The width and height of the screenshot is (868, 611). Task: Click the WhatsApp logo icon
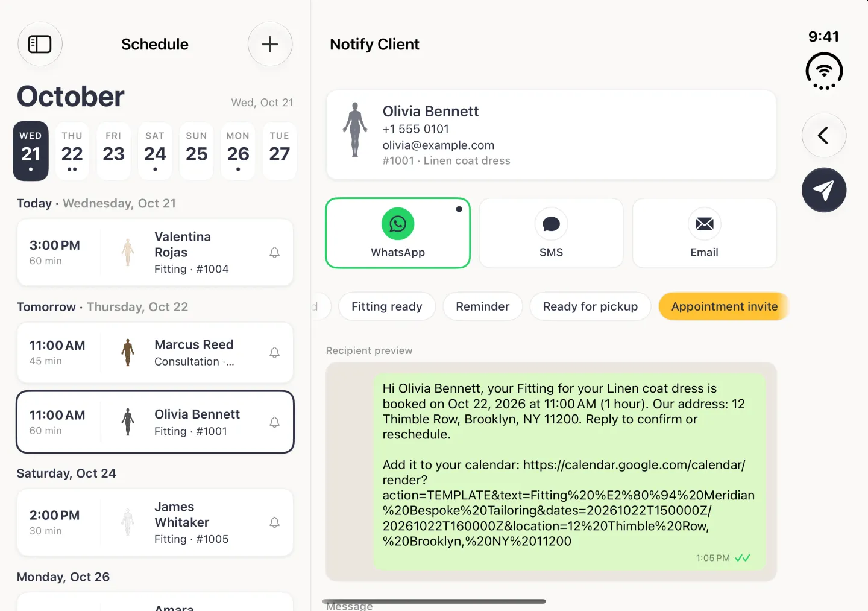pos(398,224)
